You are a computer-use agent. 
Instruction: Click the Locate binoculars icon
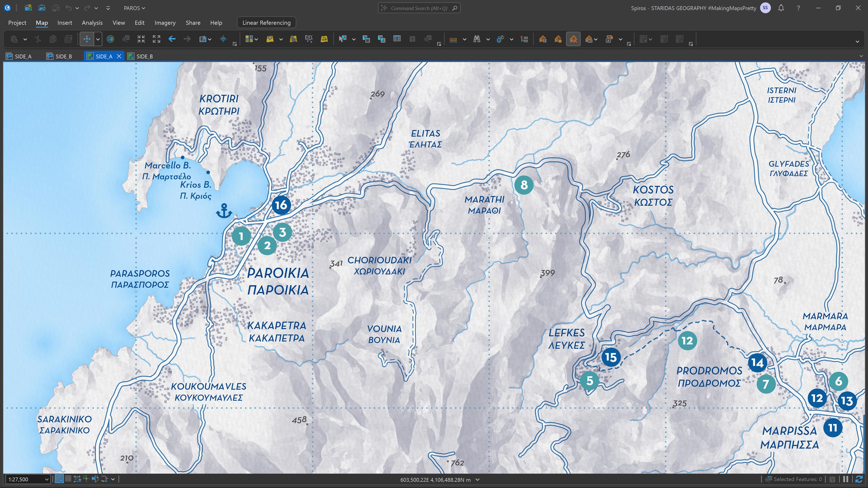[477, 39]
